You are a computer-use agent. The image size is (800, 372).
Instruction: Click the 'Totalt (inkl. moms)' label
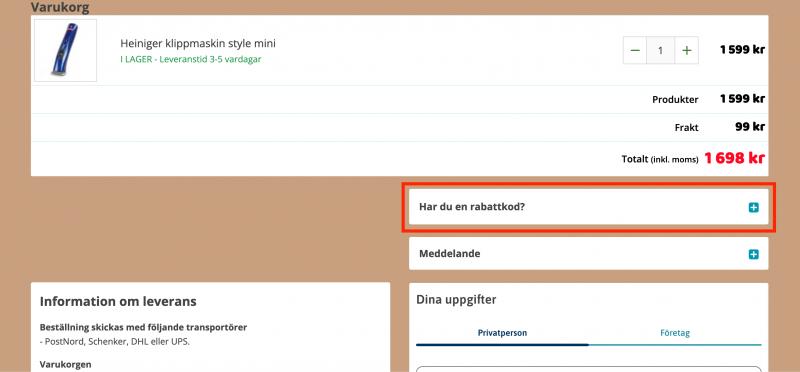coord(660,159)
